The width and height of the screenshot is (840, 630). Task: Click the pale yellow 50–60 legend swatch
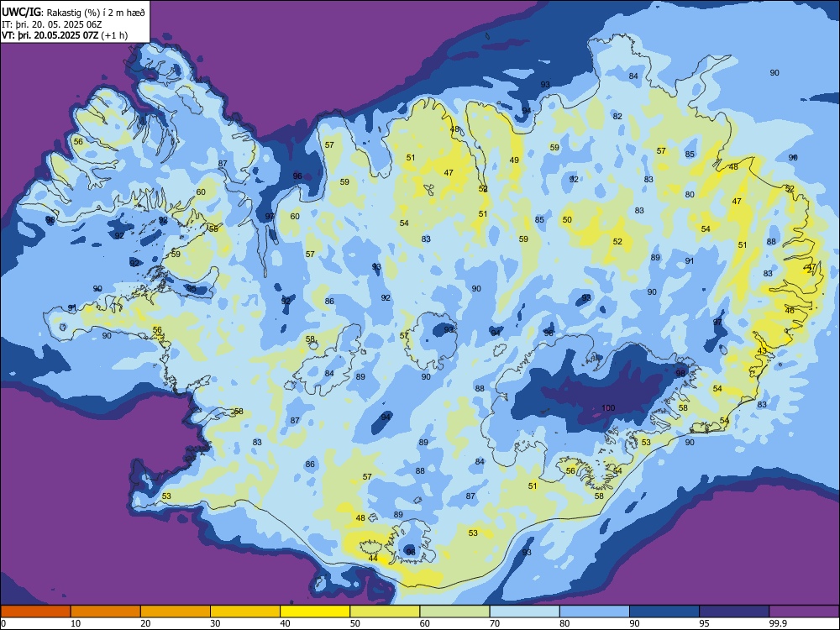385,612
